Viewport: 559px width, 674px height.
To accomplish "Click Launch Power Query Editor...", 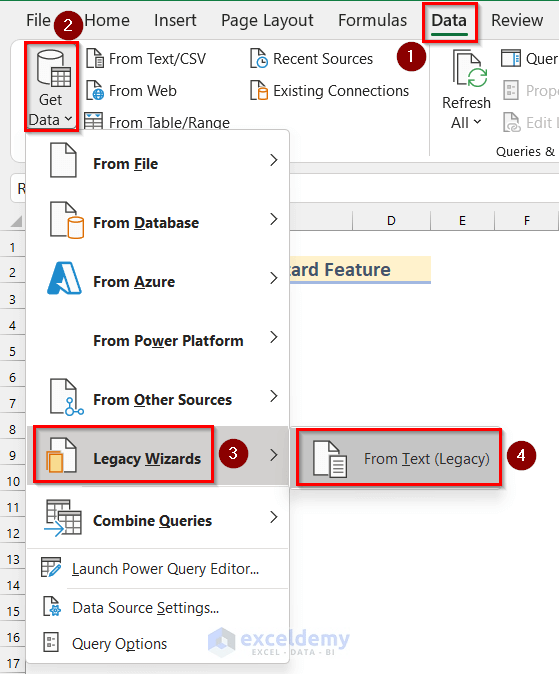I will [157, 568].
